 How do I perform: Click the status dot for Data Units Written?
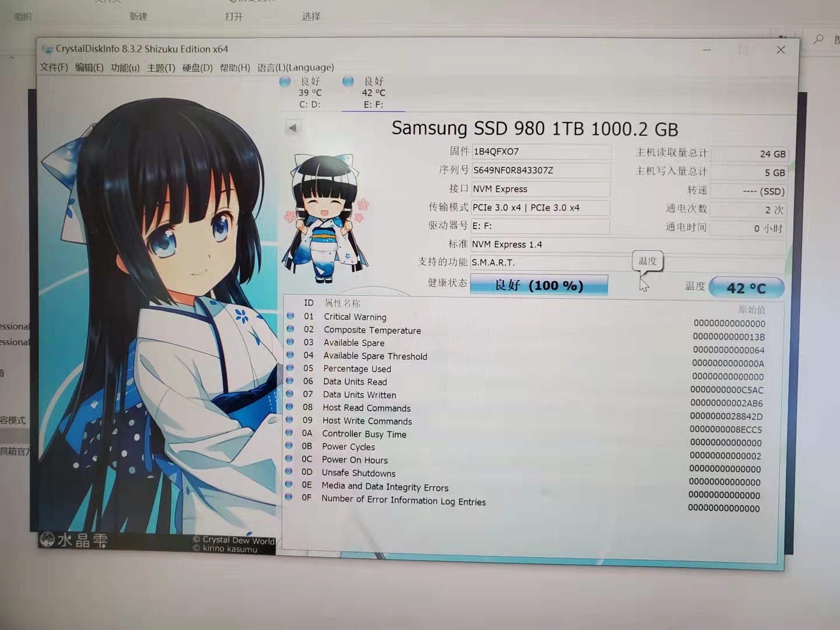pyautogui.click(x=289, y=393)
